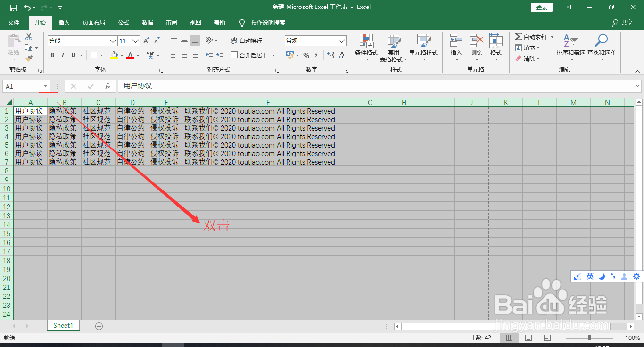644x347 pixels.
Task: Switch to page break preview in the status bar
Action: [x=547, y=338]
